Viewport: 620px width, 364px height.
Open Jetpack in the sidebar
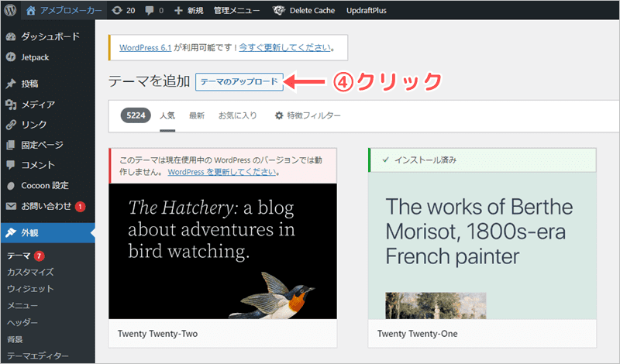[37, 57]
